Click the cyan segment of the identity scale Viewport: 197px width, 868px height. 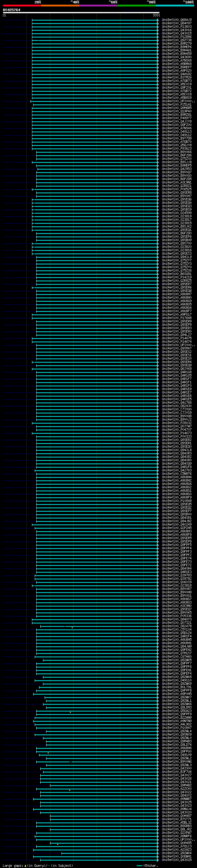tap(175, 6)
